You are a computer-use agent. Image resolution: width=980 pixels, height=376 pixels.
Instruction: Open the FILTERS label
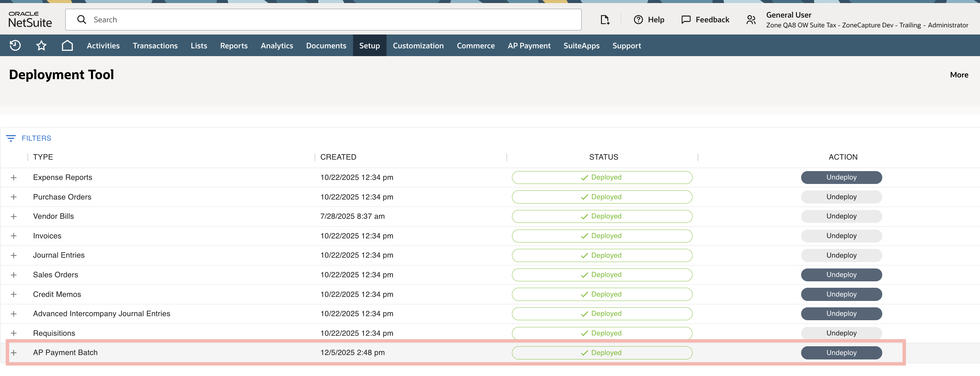pyautogui.click(x=36, y=138)
